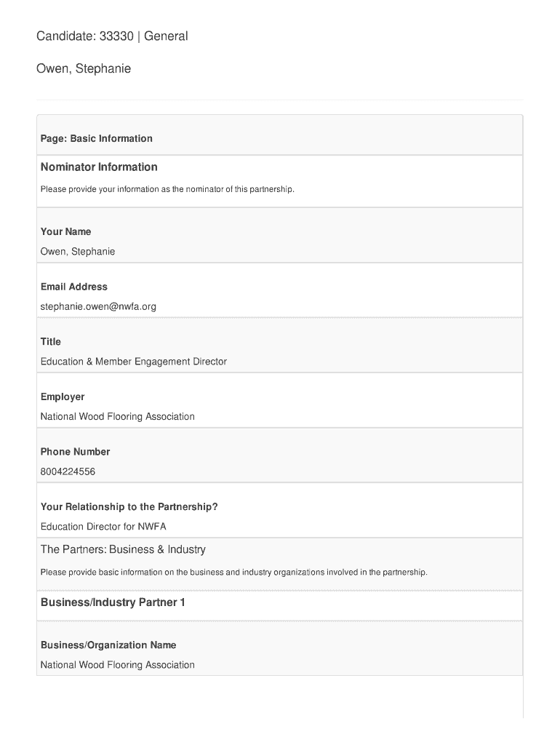The image size is (560, 745).
Task: Select National Wood Flooring Association under Business/Organization Name
Action: (118, 665)
